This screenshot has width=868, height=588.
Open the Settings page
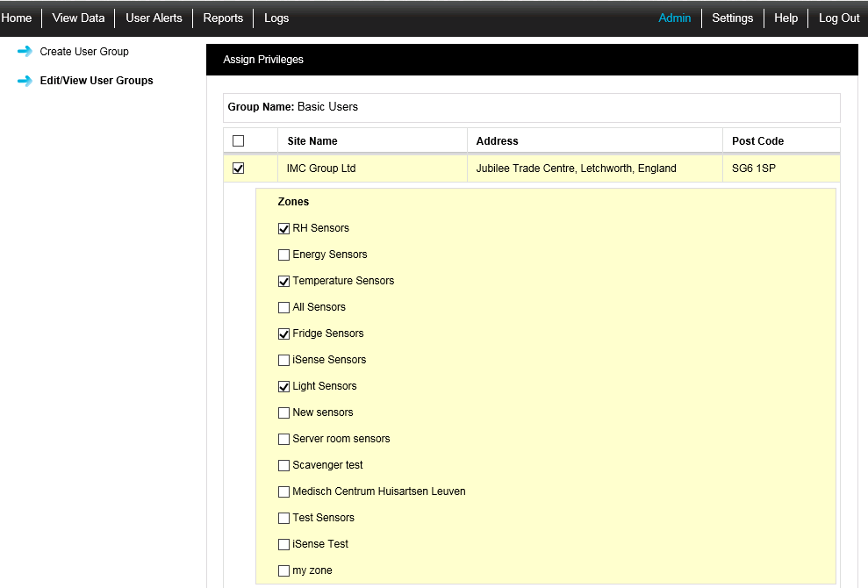(x=732, y=18)
